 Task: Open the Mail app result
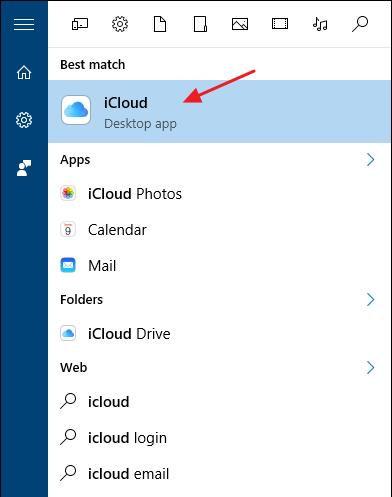(219, 266)
